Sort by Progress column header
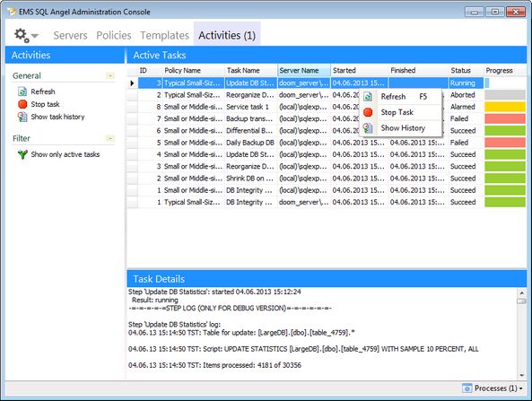The height and width of the screenshot is (401, 532). click(x=505, y=70)
